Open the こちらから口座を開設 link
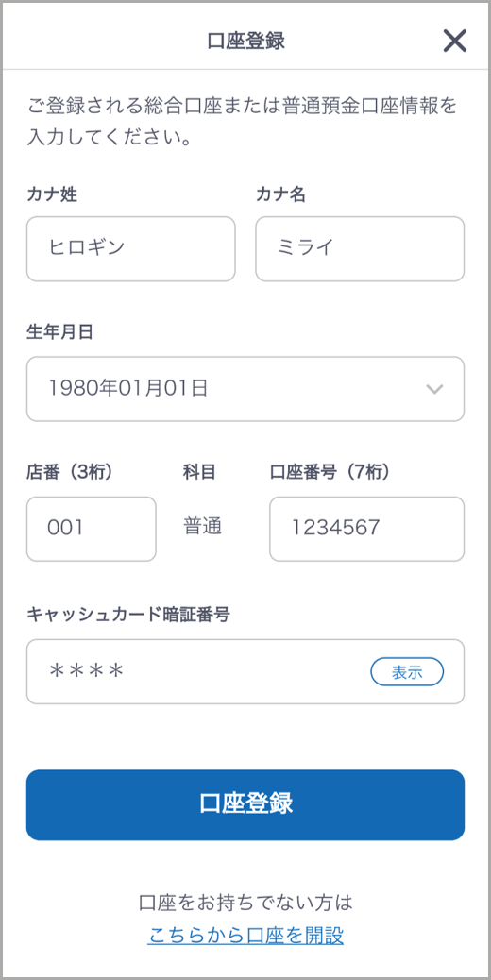Screen dimensions: 491x980 pos(245,936)
